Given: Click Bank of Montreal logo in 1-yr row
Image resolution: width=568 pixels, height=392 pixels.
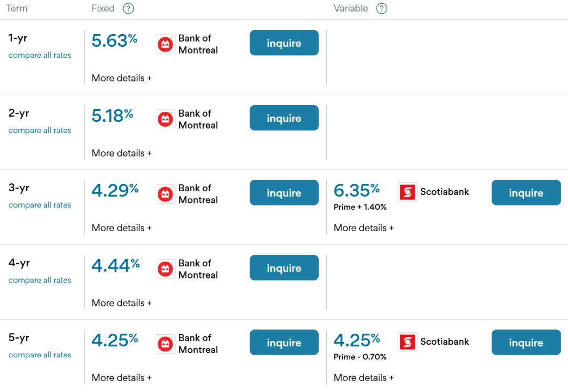Looking at the screenshot, I should click(165, 45).
